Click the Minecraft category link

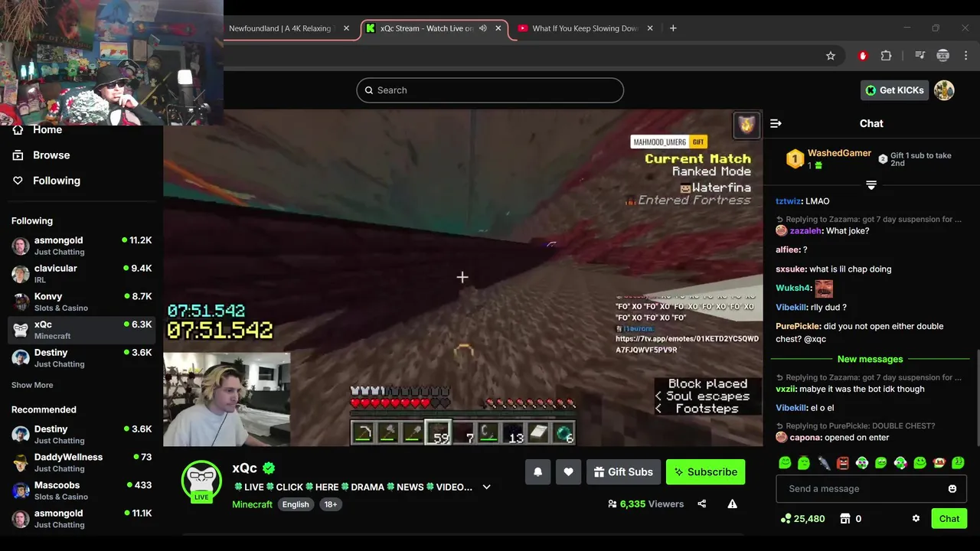point(252,504)
